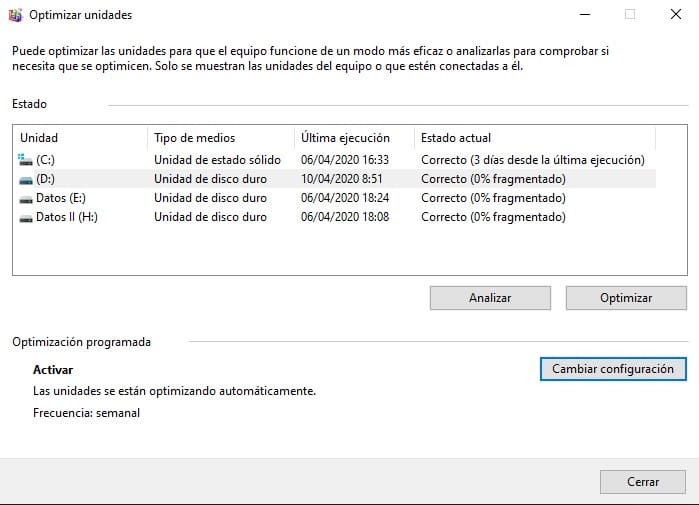Click the D: drive icon
Screen dimensions: 699x505
point(26,180)
